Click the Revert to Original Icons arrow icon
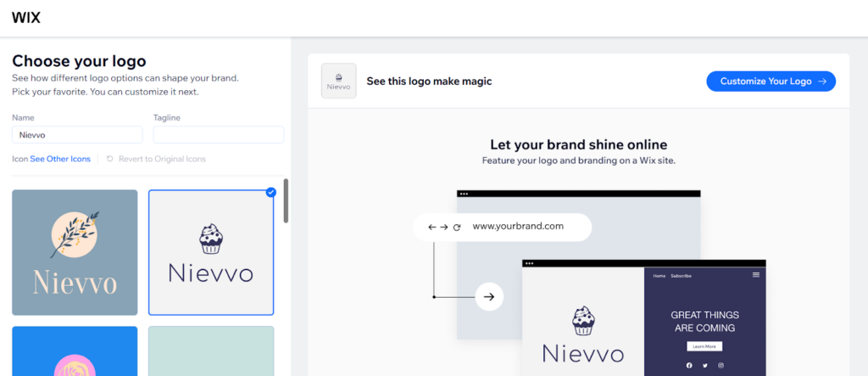Viewport: 868px width, 376px height. pos(110,159)
